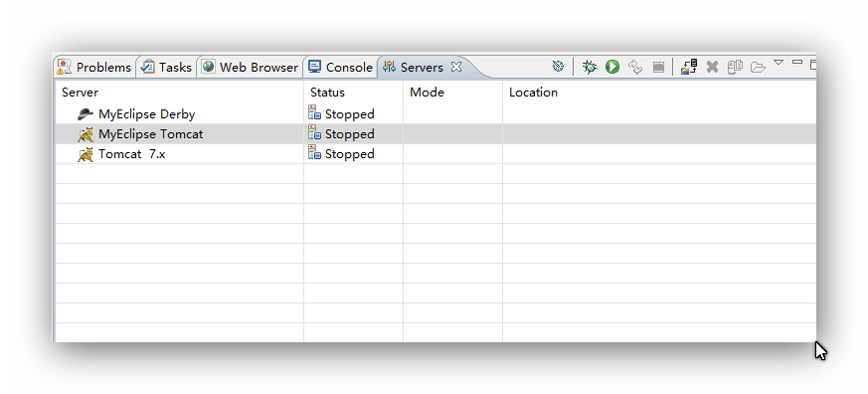This screenshot has height=394, width=868.
Task: Open the Web Browser tab
Action: (251, 67)
